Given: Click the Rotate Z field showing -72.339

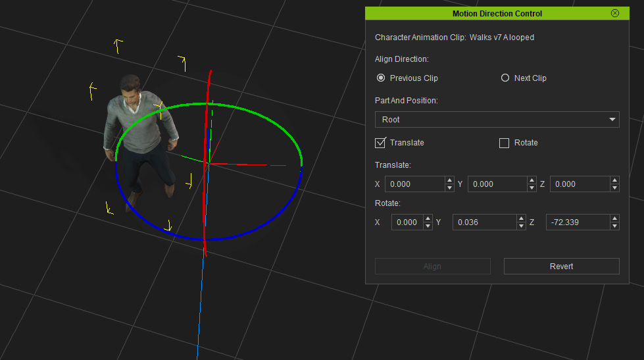Looking at the screenshot, I should 577,222.
